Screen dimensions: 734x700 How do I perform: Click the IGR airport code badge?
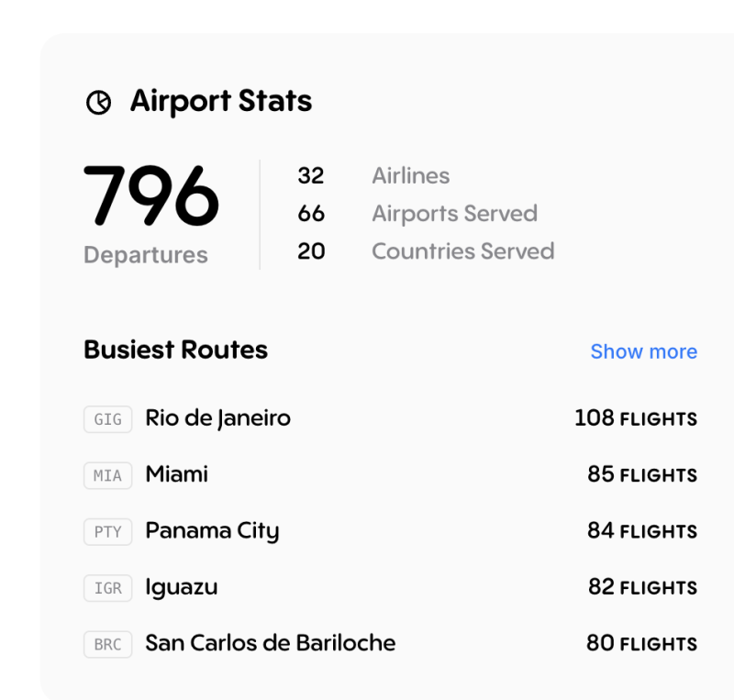[107, 588]
